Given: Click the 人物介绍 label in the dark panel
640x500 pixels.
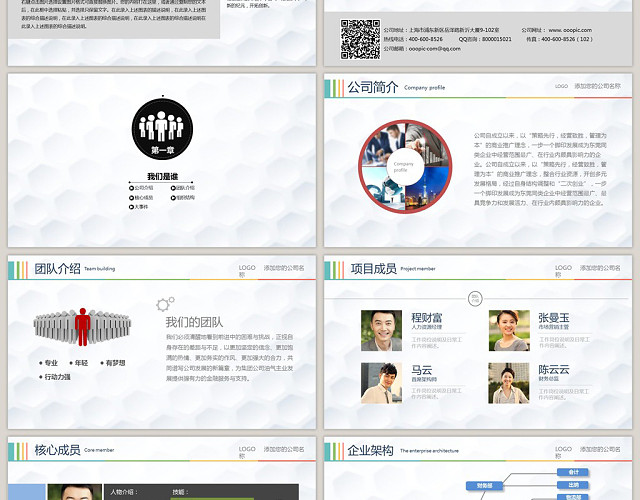Looking at the screenshot, I should click(123, 492).
